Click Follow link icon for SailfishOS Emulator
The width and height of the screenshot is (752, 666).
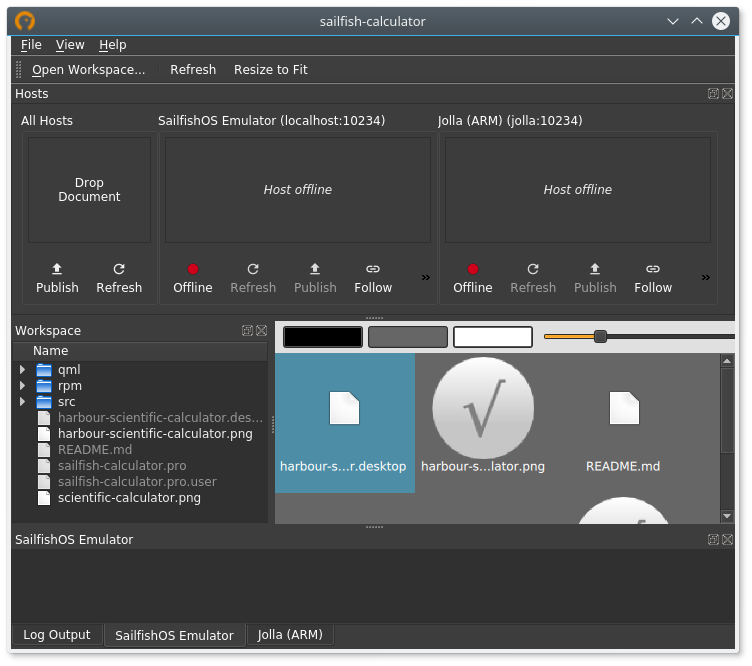pyautogui.click(x=373, y=269)
